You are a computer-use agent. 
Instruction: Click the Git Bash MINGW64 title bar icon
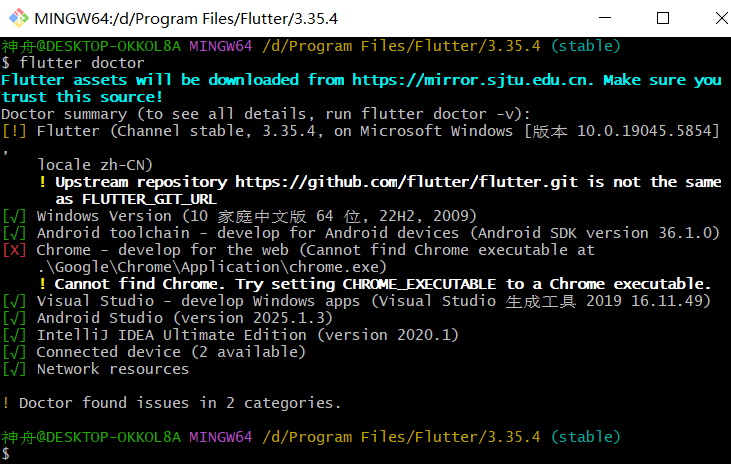[19, 18]
